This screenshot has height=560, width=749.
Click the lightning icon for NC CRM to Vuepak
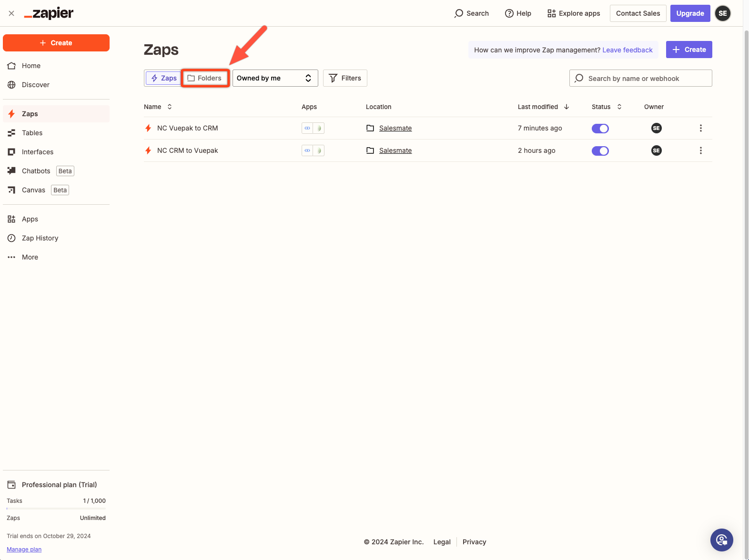point(148,150)
